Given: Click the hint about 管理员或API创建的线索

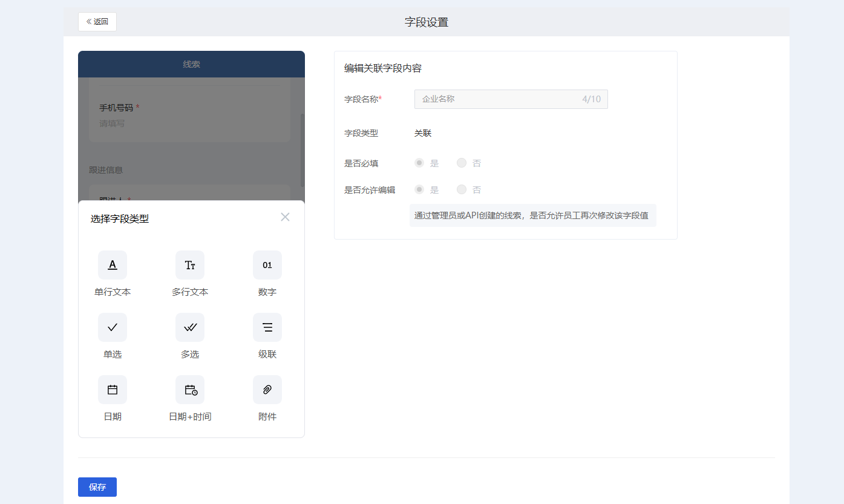Looking at the screenshot, I should [533, 215].
